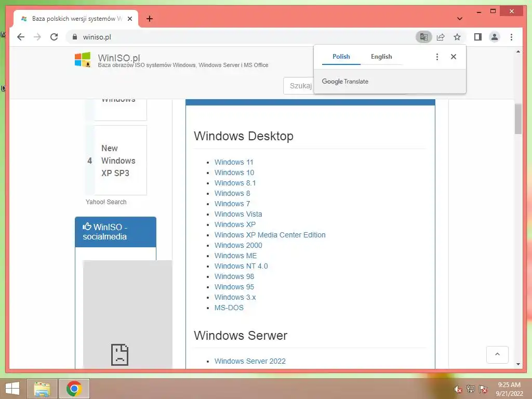Image resolution: width=532 pixels, height=399 pixels.
Task: Click the share page icon
Action: (441, 37)
